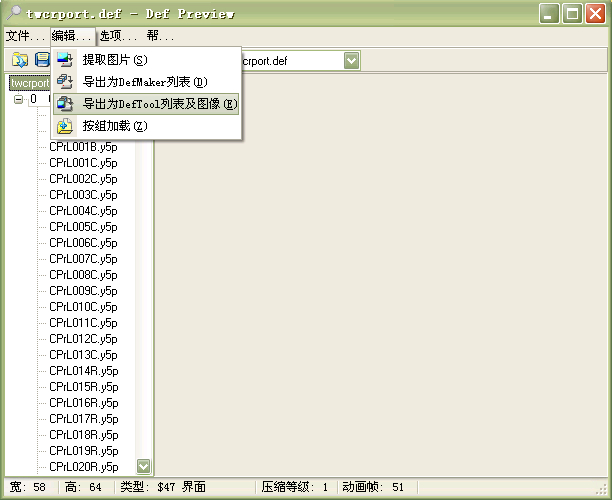Image resolution: width=612 pixels, height=501 pixels.
Task: Open the 文件 menu
Action: pos(24,36)
